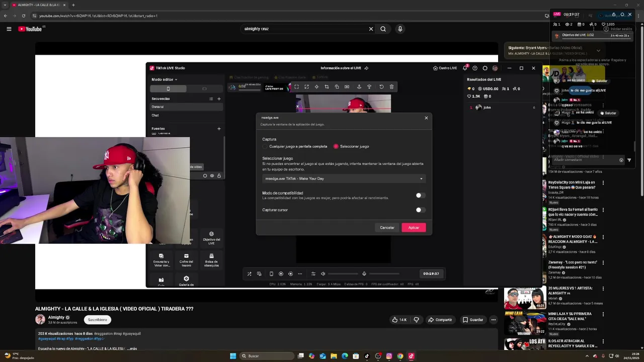Open the 'msedge.exe TikTok - Make Your Day' dropdown
Viewport: 644px width, 362px height.
point(344,178)
